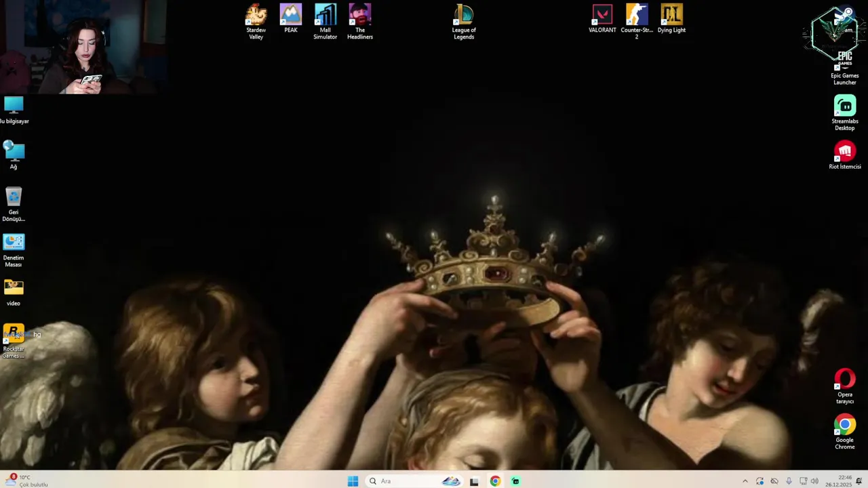Screen dimensions: 868x488
Task: Select Geri Dönüşüm recycle bin
Action: pyautogui.click(x=14, y=204)
